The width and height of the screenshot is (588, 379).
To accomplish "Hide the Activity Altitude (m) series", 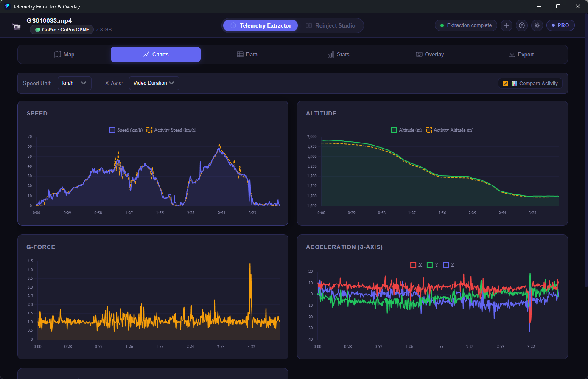I will 449,130.
